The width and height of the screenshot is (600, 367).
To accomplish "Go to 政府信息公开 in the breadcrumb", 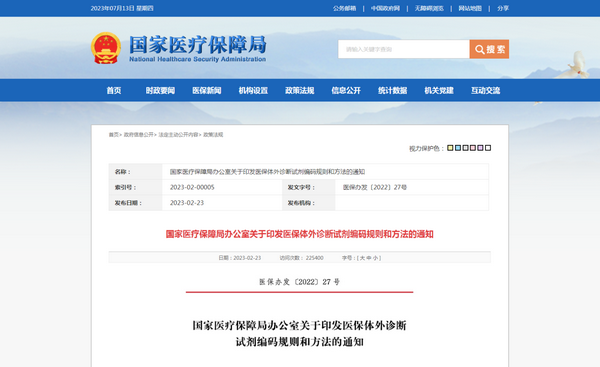I will point(139,135).
